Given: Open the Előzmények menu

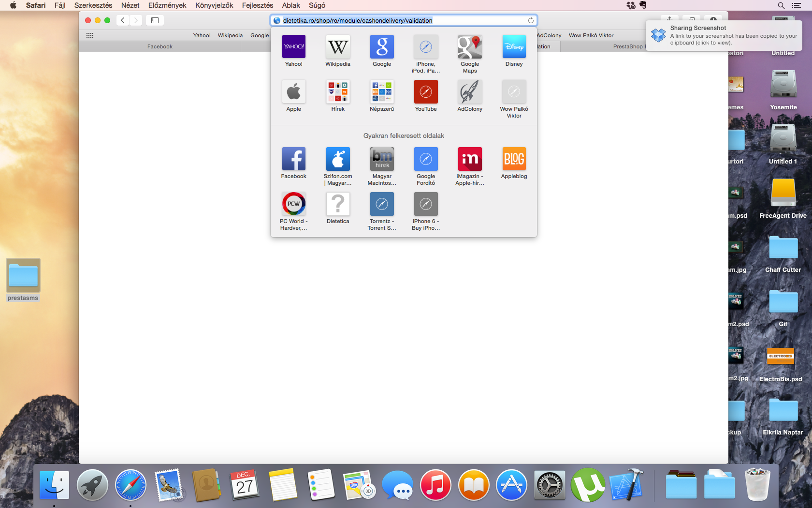Looking at the screenshot, I should [x=167, y=5].
